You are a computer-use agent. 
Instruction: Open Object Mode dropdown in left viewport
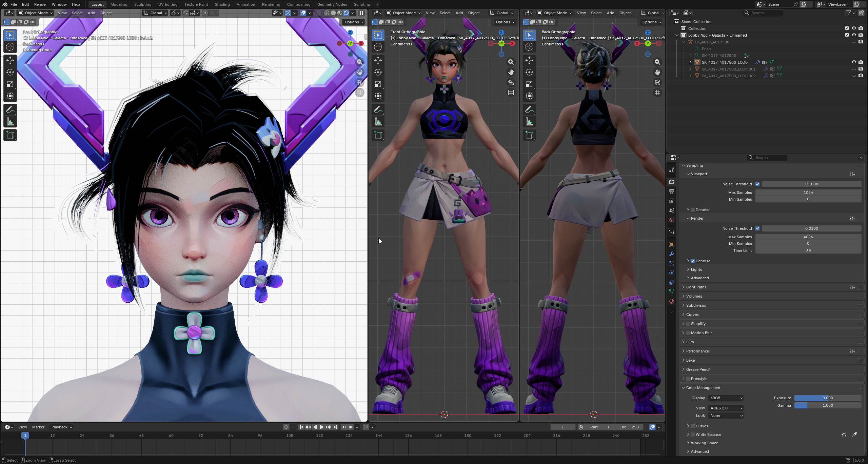pos(36,13)
